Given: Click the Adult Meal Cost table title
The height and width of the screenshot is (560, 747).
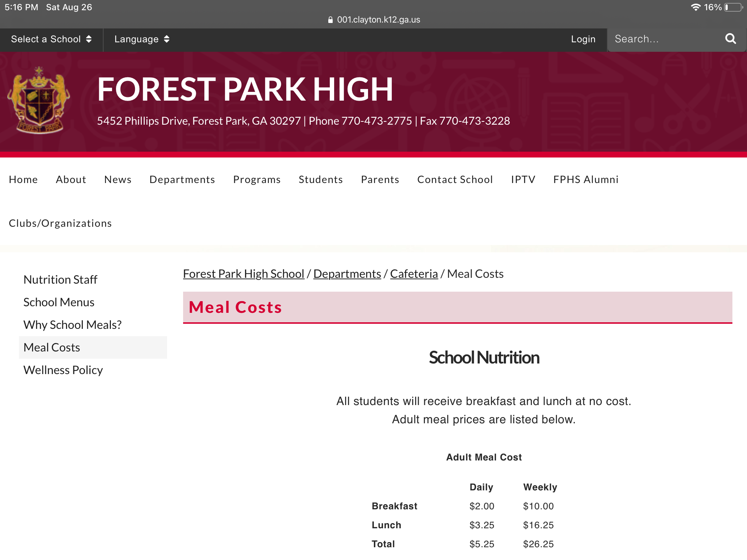Looking at the screenshot, I should coord(484,457).
